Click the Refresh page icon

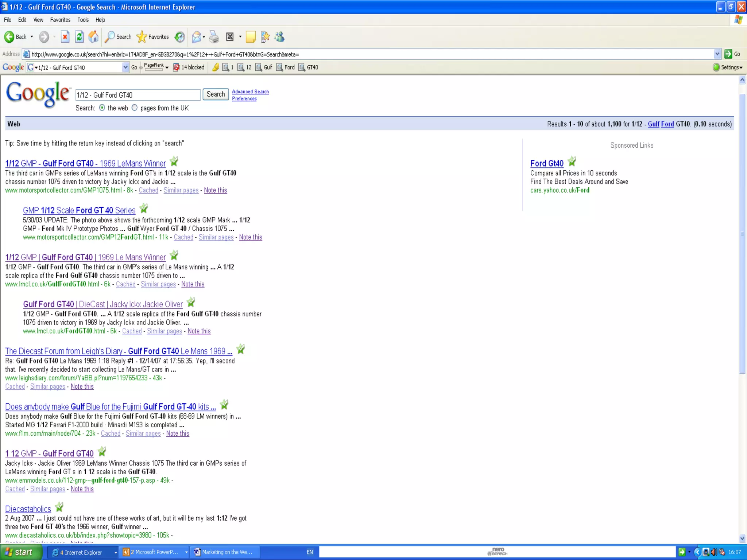(x=79, y=37)
